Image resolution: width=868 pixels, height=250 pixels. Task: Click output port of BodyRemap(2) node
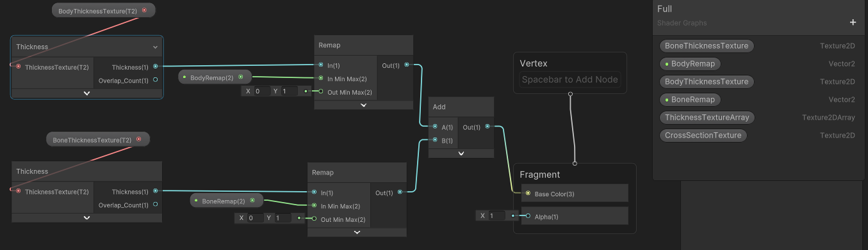point(240,77)
